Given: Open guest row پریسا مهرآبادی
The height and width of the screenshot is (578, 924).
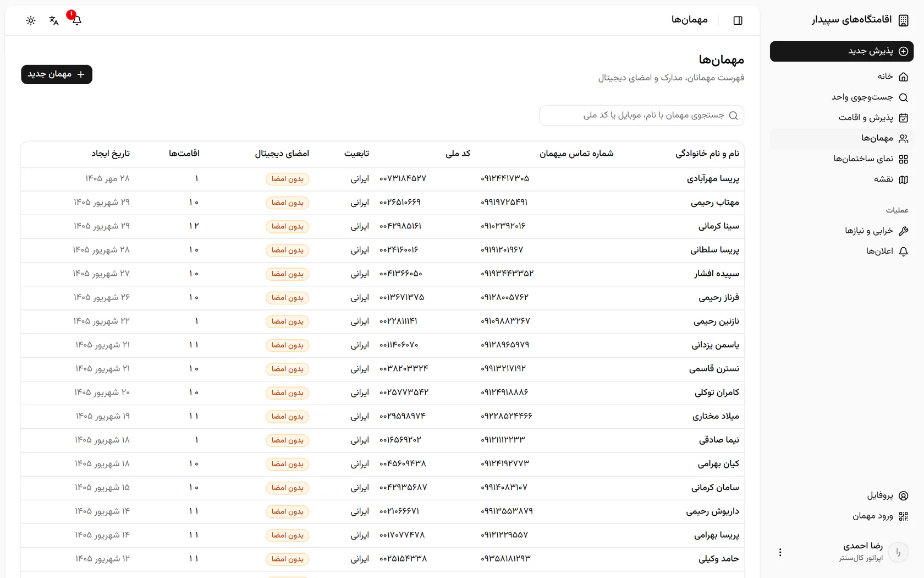Looking at the screenshot, I should 382,179.
